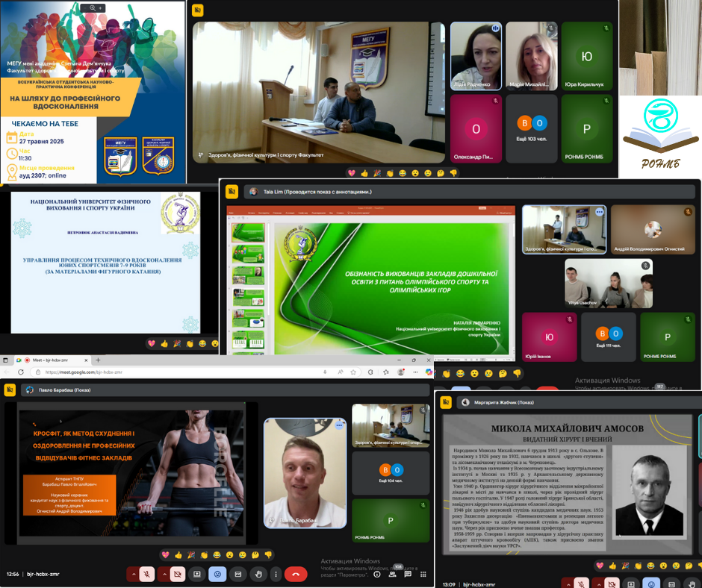702x588 pixels.
Task: Turn on camera in Павло Барабаш Meet window
Action: pyautogui.click(x=178, y=574)
